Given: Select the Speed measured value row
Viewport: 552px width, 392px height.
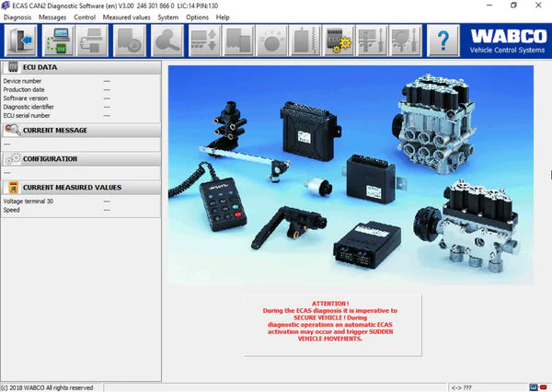Looking at the screenshot, I should 81,210.
